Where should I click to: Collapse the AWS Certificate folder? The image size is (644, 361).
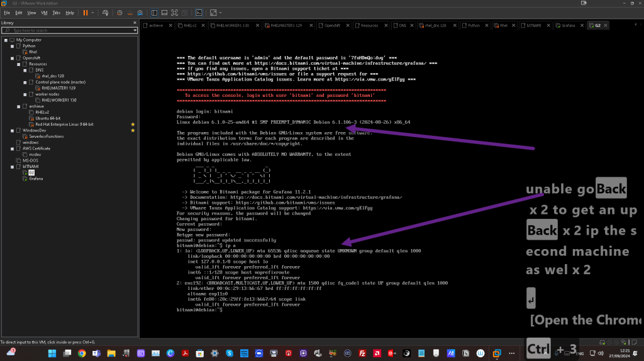click(13, 148)
